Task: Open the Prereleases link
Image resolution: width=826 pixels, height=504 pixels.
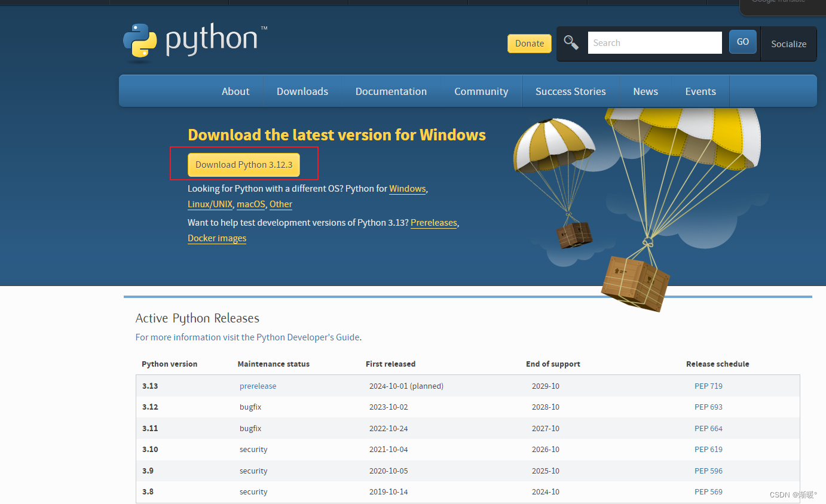Action: pyautogui.click(x=434, y=223)
